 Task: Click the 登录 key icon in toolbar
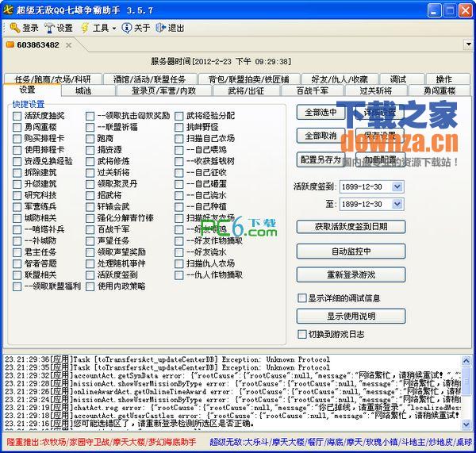point(14,28)
